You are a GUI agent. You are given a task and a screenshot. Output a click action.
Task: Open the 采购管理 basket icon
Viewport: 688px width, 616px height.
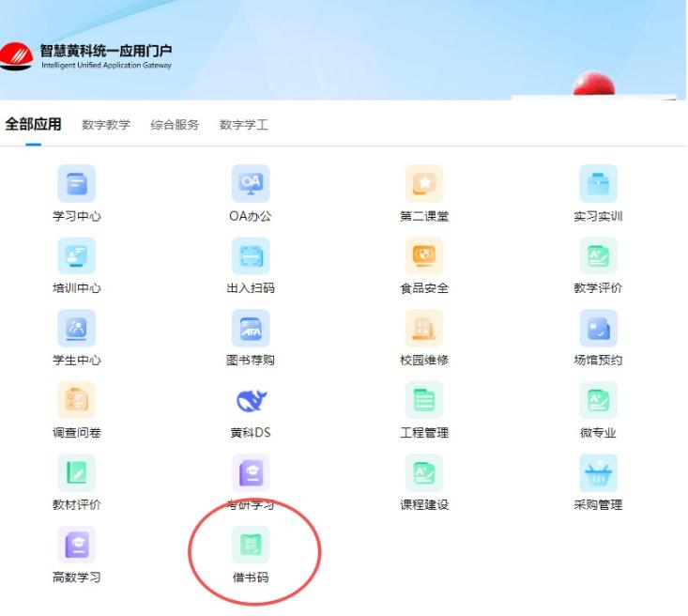598,472
